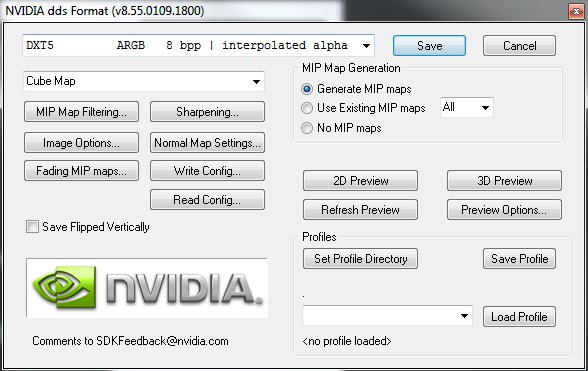Open MIP Map Filtering settings
This screenshot has height=371, width=588.
click(x=81, y=112)
